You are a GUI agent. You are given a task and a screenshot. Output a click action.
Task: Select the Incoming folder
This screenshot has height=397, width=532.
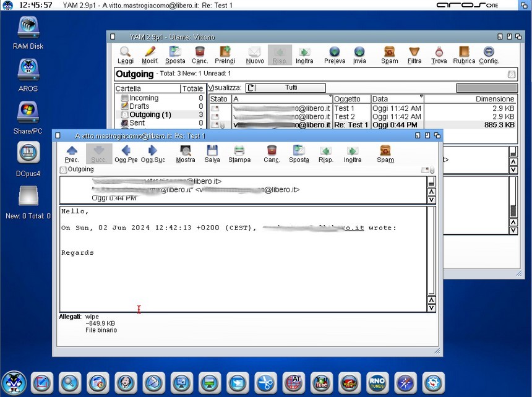coord(144,98)
